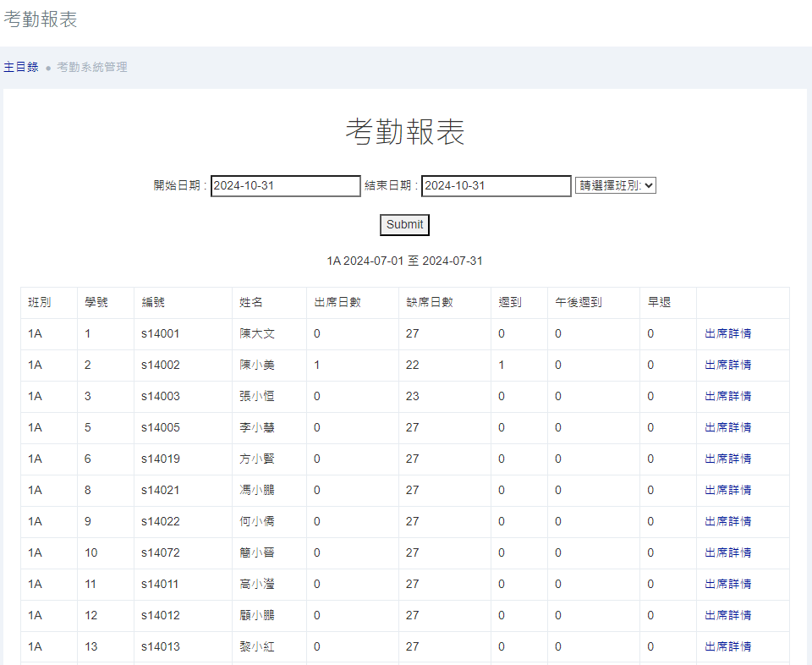Click the 結束日期 end date field

pyautogui.click(x=496, y=186)
